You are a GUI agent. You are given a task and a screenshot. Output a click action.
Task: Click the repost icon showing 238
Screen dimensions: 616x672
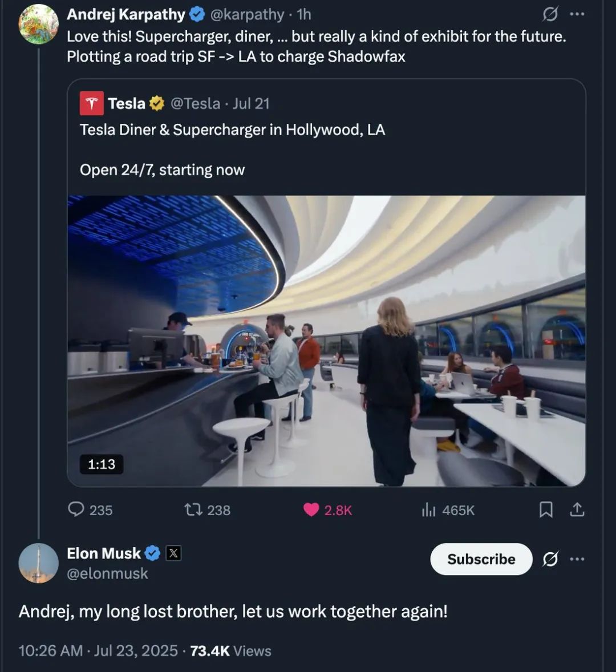pos(193,509)
